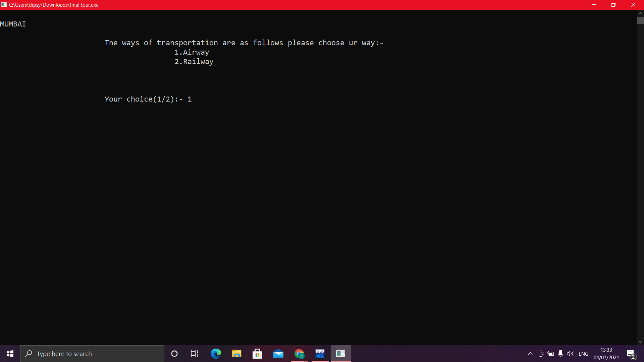Open the console window system menu icon
This screenshot has width=644, height=362.
click(x=4, y=5)
